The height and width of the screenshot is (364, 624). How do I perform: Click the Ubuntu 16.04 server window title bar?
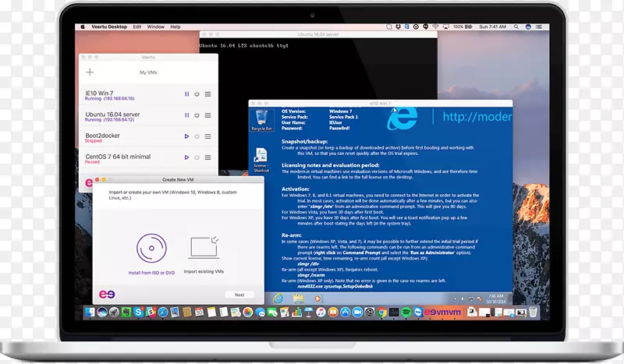[318, 34]
